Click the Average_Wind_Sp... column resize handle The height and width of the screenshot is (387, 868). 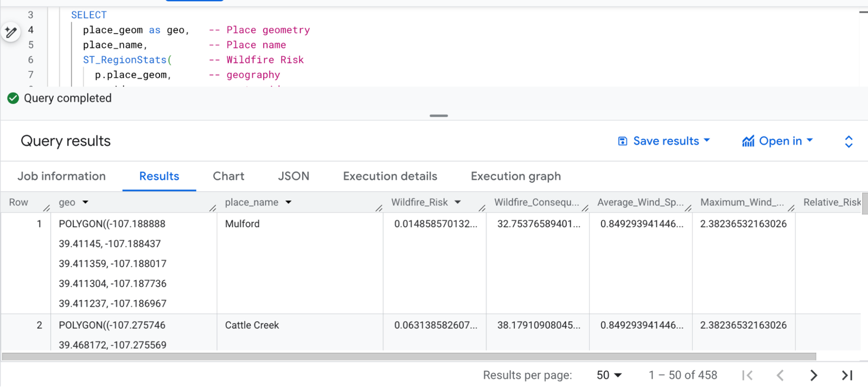(688, 208)
